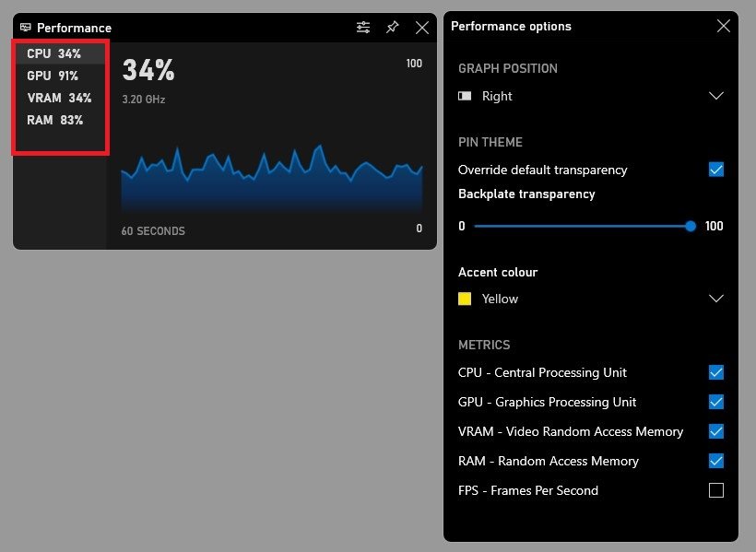Click the Backplate transparency slider handle
756x552 pixels.
691,226
